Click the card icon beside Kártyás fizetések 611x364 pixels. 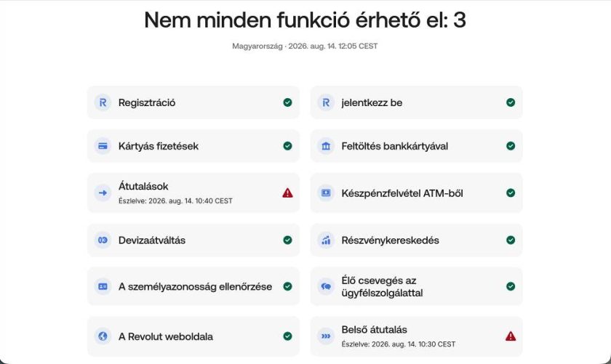point(103,146)
